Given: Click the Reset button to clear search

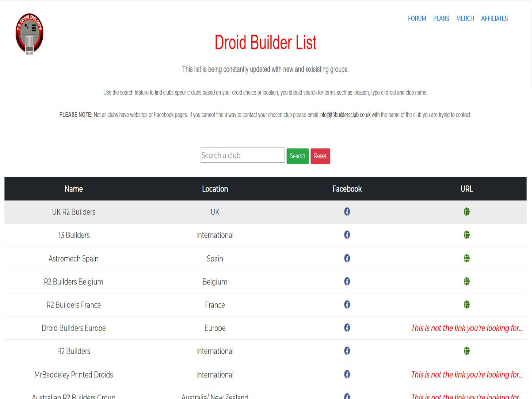Looking at the screenshot, I should (320, 156).
